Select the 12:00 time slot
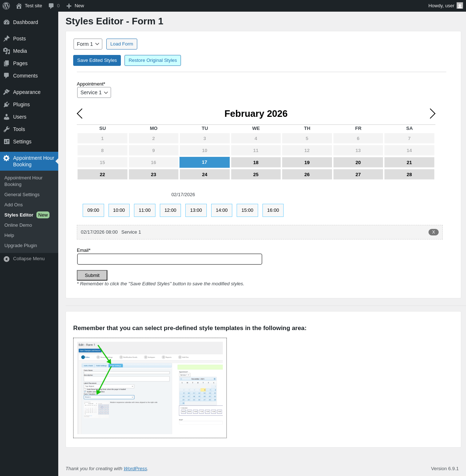This screenshot has width=466, height=476. 170,210
